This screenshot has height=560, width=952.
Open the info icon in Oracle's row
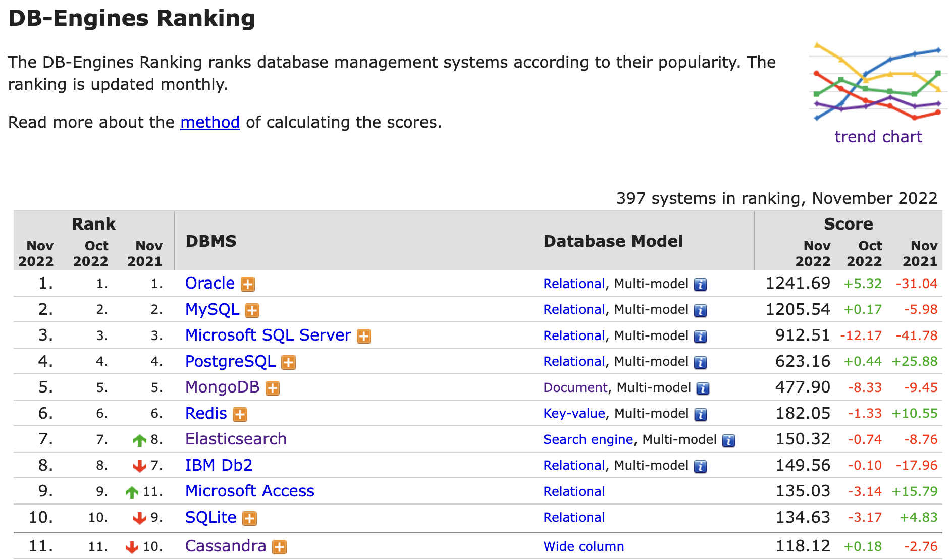(x=700, y=285)
